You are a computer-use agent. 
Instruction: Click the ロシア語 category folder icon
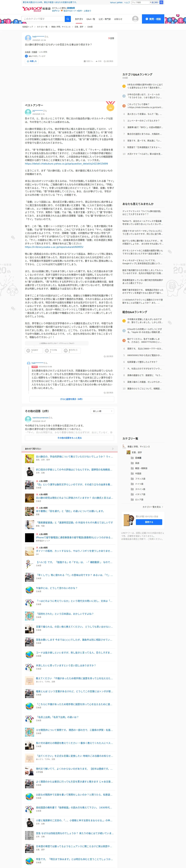pyautogui.click(x=132, y=499)
